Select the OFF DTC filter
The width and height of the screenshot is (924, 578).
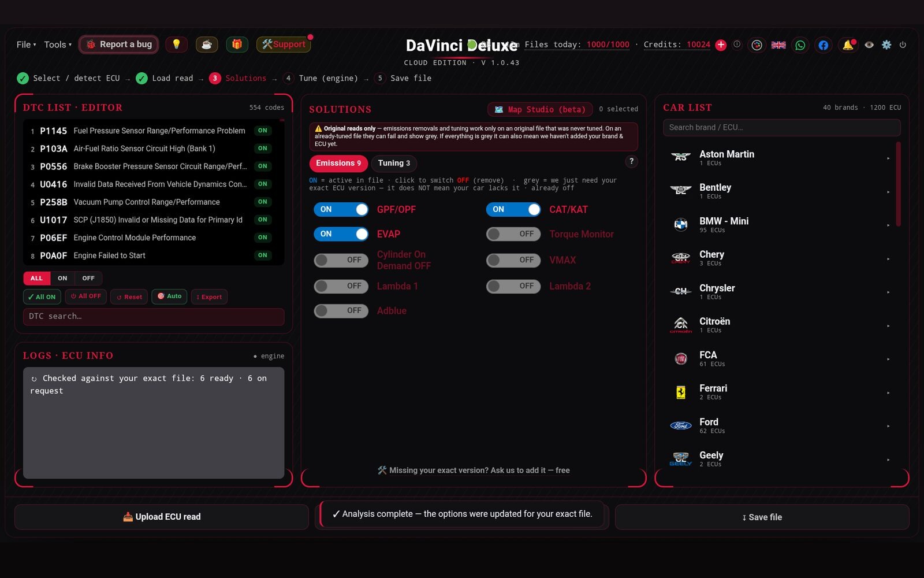(88, 278)
